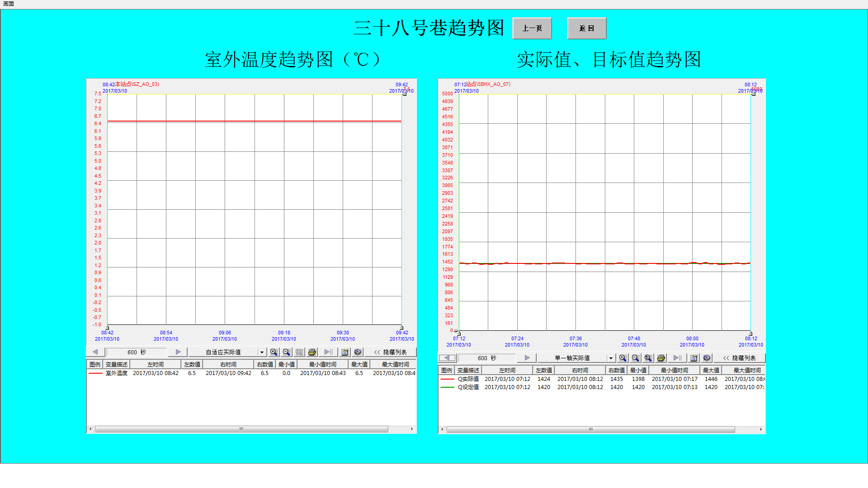Click the 上一页 button
This screenshot has width=868, height=488.
tap(532, 28)
